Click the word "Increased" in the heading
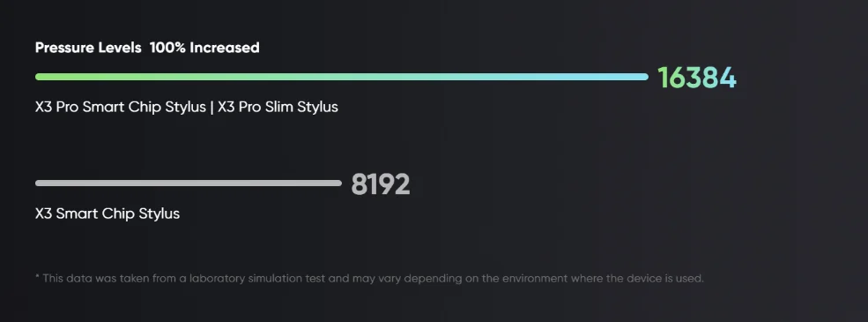This screenshot has width=868, height=322. click(224, 48)
